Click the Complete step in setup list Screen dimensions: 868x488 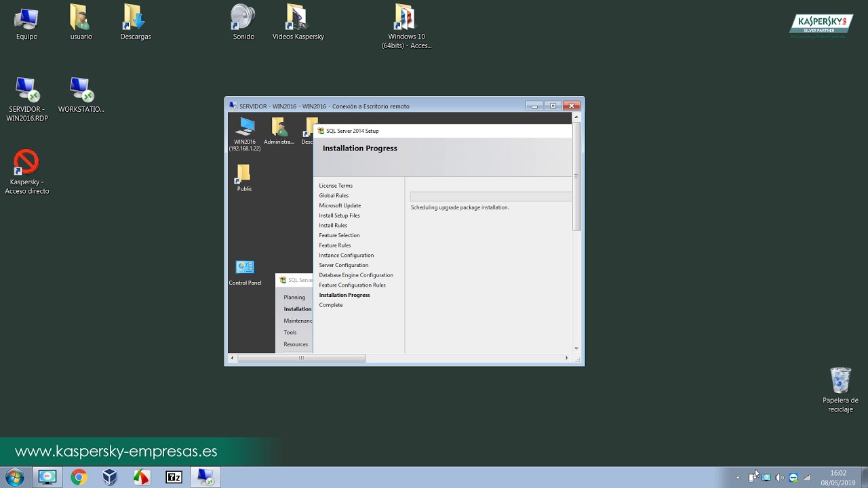[331, 305]
